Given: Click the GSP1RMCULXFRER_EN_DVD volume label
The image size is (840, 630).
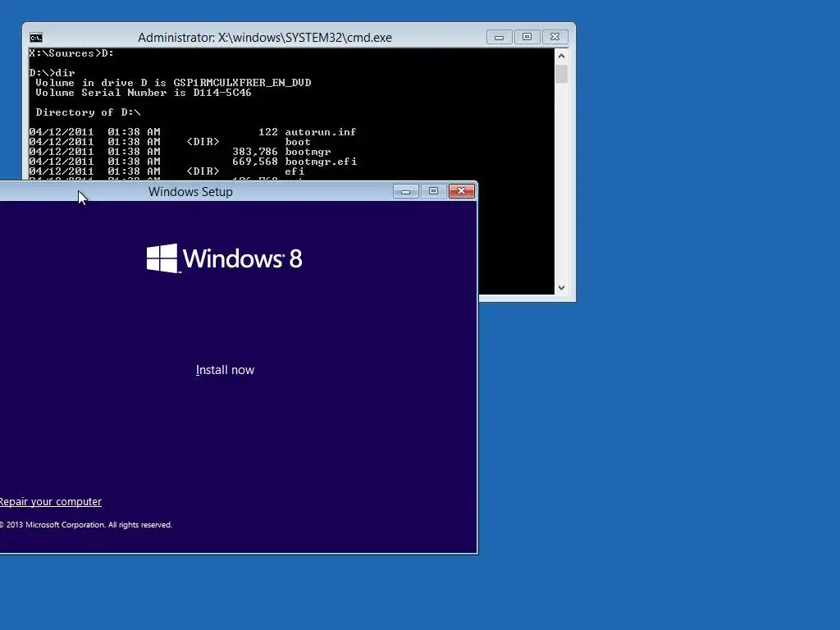Looking at the screenshot, I should click(242, 83).
